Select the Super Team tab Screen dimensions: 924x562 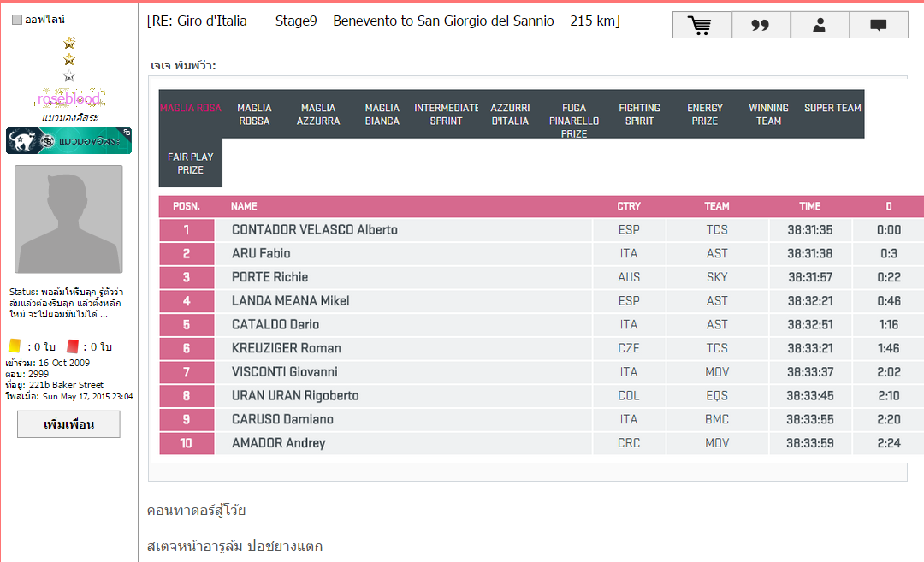(x=832, y=109)
